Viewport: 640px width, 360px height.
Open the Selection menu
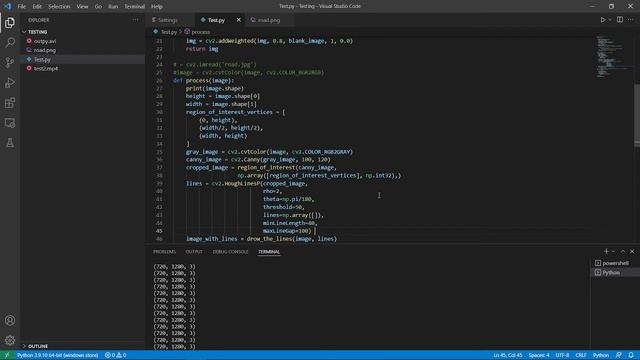pyautogui.click(x=59, y=7)
